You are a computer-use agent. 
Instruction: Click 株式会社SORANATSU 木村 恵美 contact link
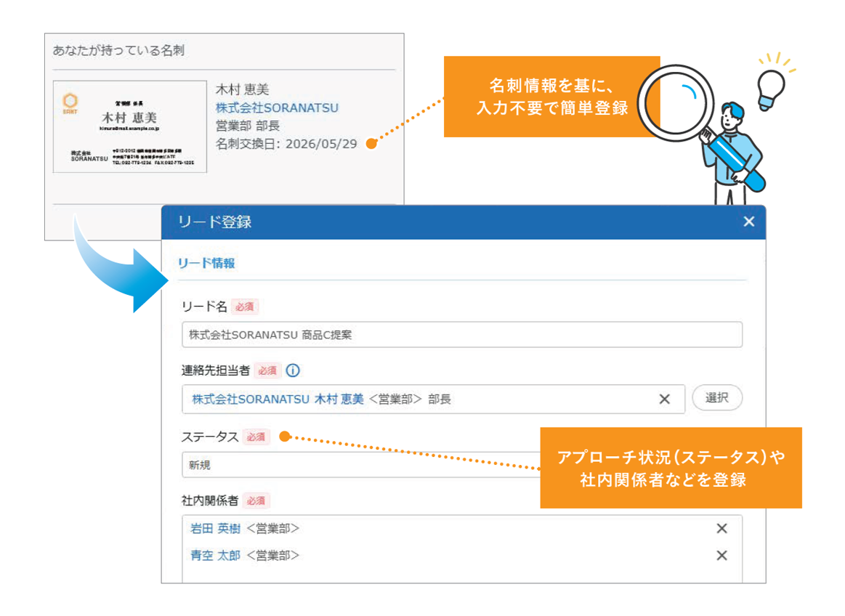coord(278,400)
